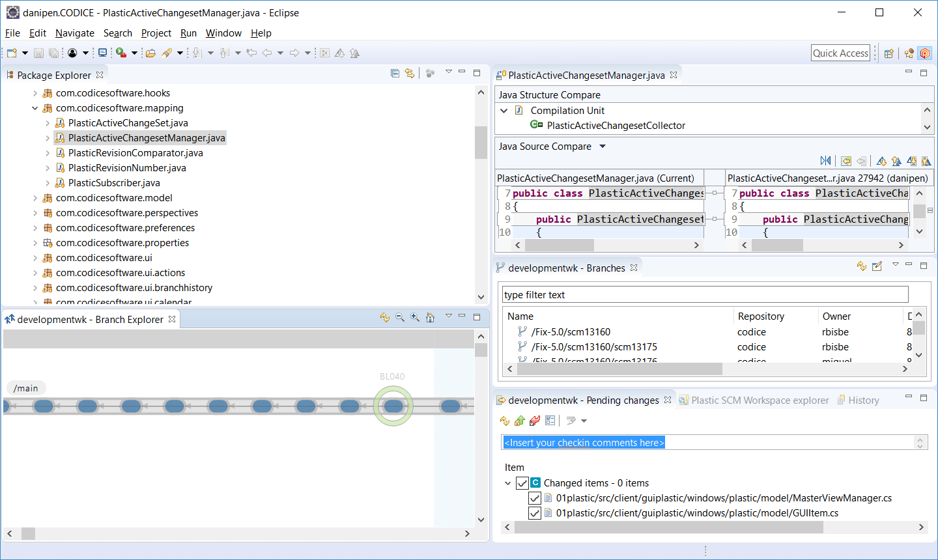Open File menu
This screenshot has height=560, width=938.
click(12, 33)
